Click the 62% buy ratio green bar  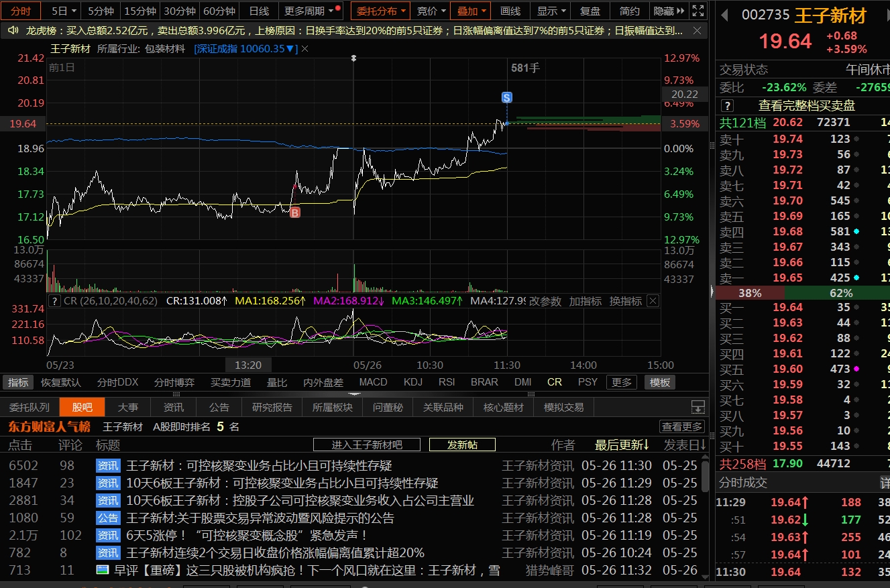click(837, 293)
